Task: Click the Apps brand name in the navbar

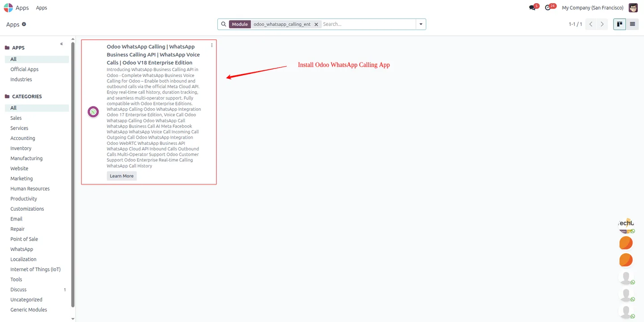Action: point(22,8)
